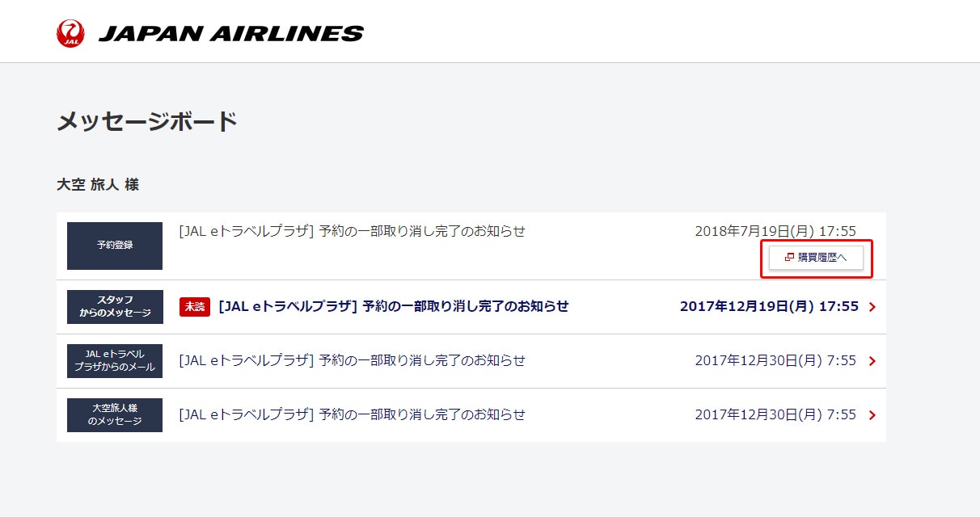Click the JAPAN AIRLINES wordmark
The image size is (980, 517).
230,34
